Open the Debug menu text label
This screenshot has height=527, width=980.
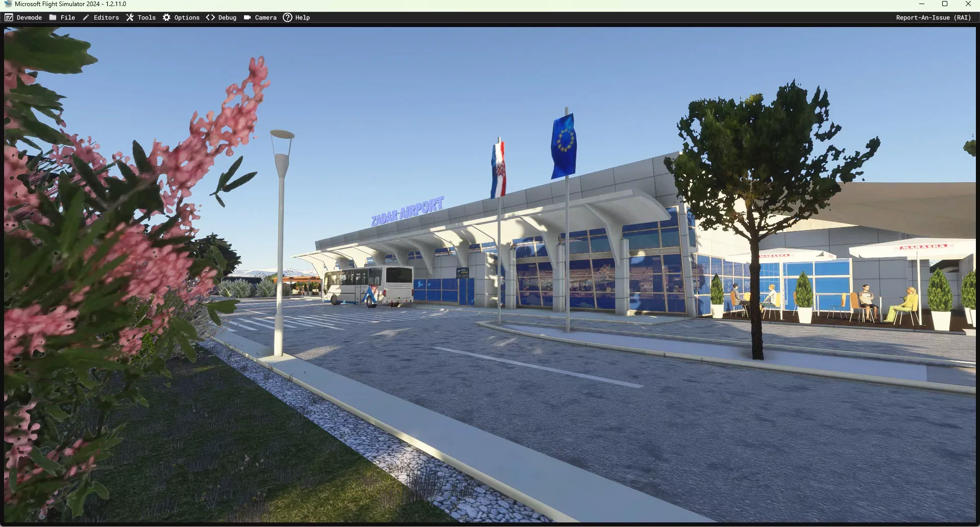(227, 17)
